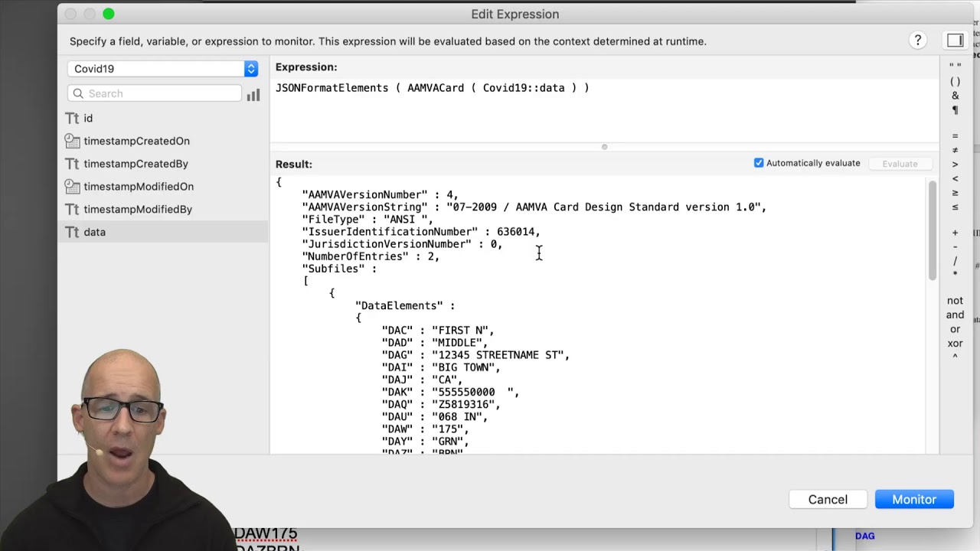Insert the paragraph return operator
Viewport: 980px width, 551px height.
[955, 110]
